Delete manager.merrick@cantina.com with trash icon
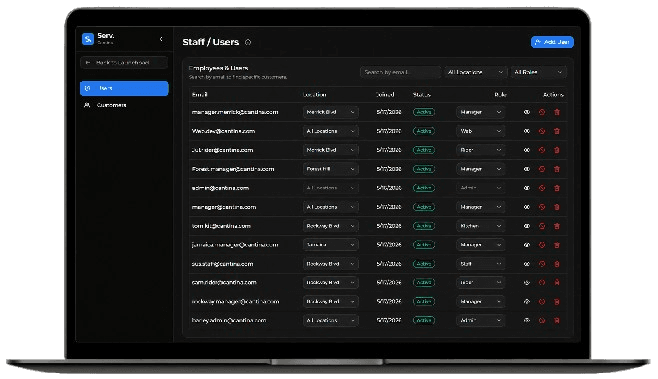This screenshot has width=658, height=379. [x=557, y=112]
